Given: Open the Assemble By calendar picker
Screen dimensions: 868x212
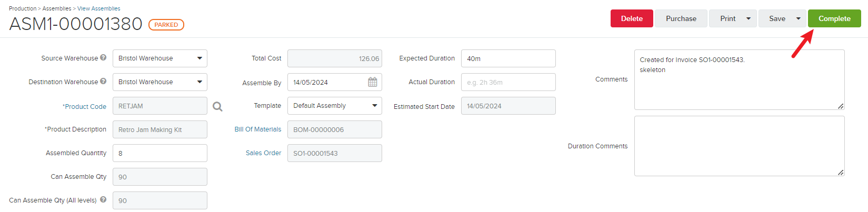Looking at the screenshot, I should (373, 82).
